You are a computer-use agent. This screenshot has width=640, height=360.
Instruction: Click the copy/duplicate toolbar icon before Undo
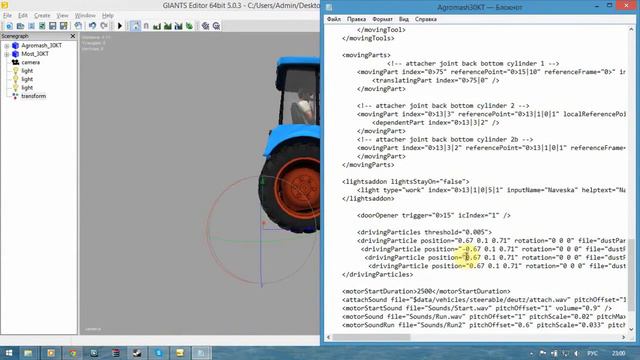(78, 26)
